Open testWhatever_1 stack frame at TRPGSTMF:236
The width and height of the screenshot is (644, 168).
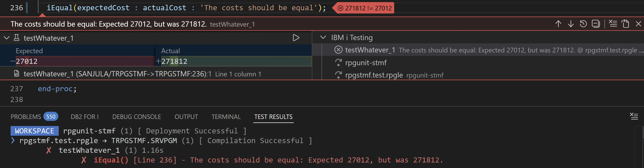117,74
